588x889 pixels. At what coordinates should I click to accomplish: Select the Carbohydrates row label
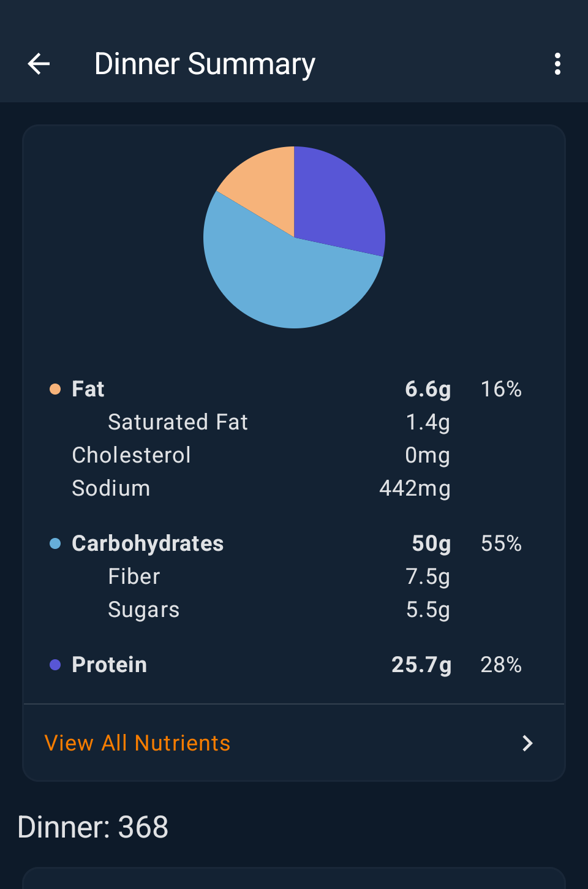point(148,543)
